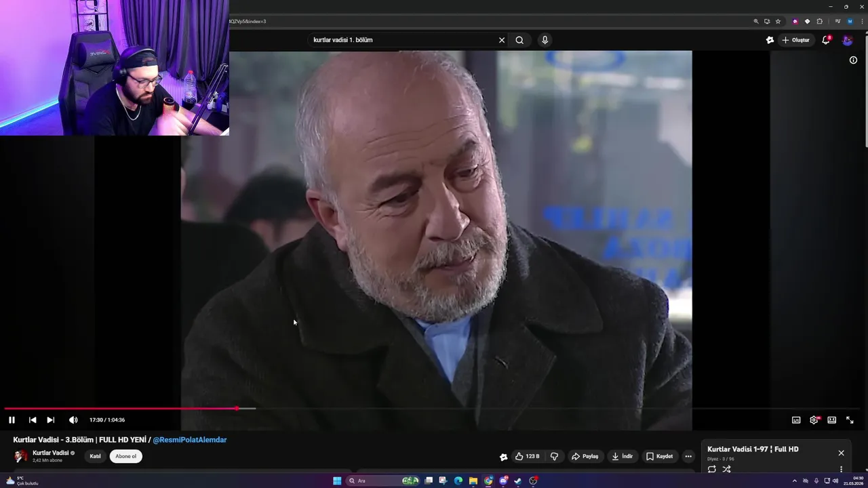Show video info card icon
This screenshot has height=488, width=868.
pos(853,60)
